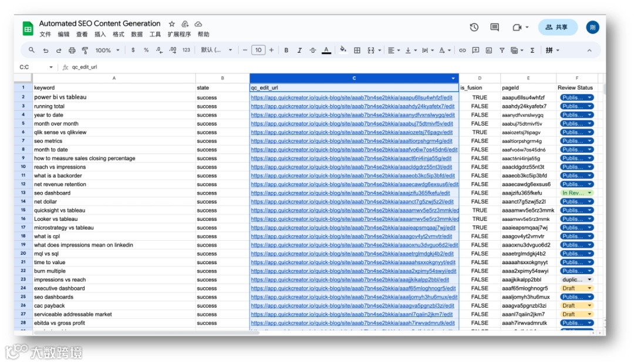Insert a chart from the toolbar
Image resolution: width=634 pixels, height=364 pixels.
pos(489,50)
